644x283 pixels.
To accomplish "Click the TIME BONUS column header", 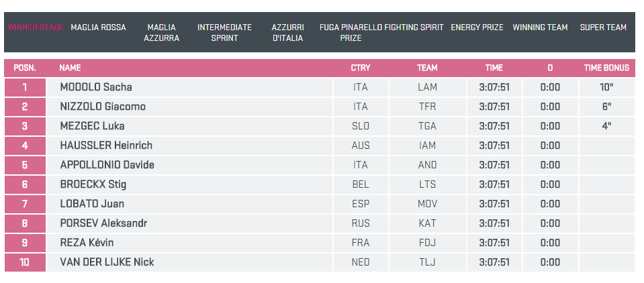I will tap(606, 68).
